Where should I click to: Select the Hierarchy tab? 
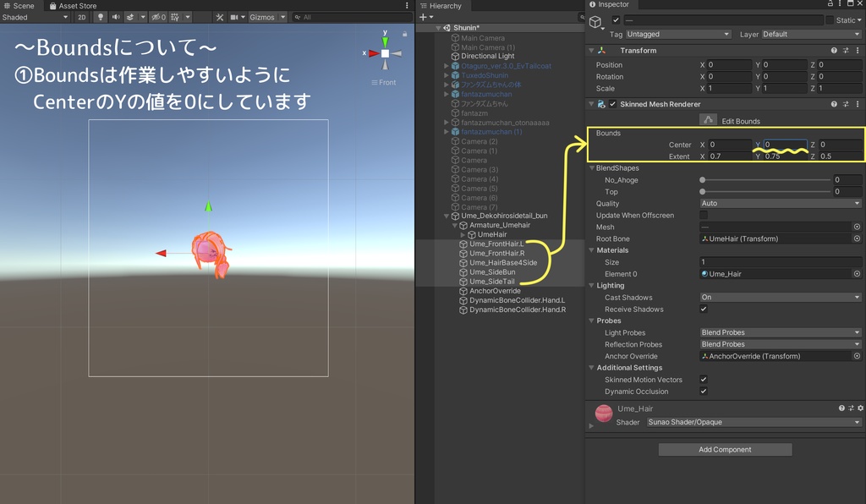tap(441, 6)
